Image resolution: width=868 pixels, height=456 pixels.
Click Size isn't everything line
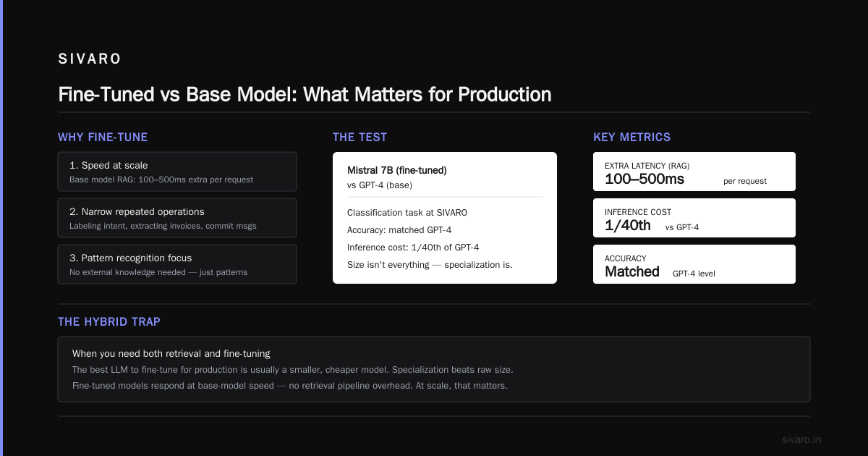point(430,265)
